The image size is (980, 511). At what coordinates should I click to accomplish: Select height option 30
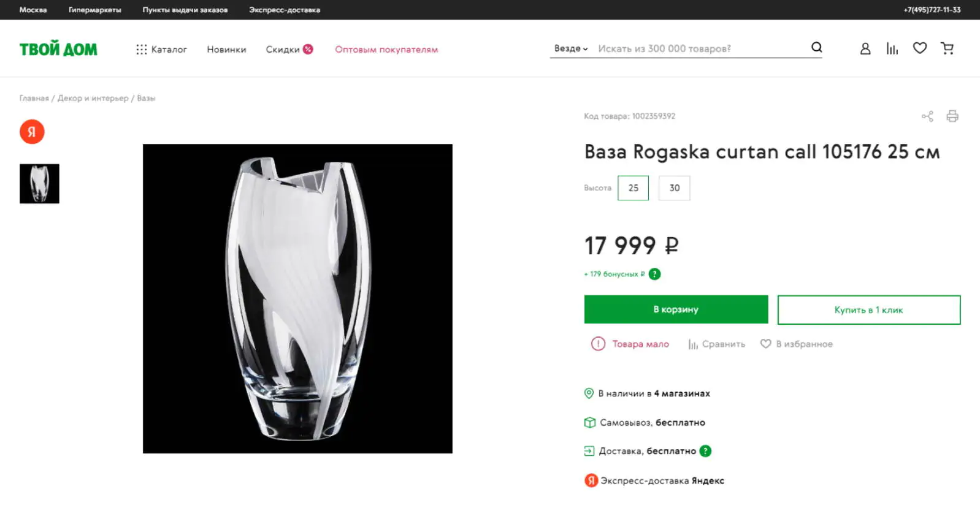675,188
